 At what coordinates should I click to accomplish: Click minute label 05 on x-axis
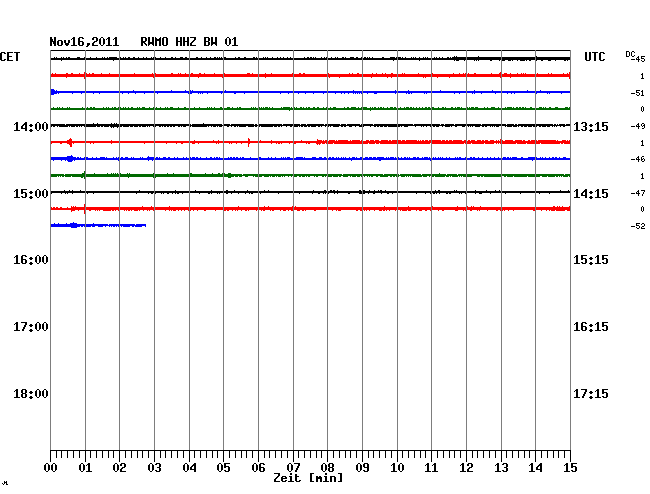tap(223, 468)
